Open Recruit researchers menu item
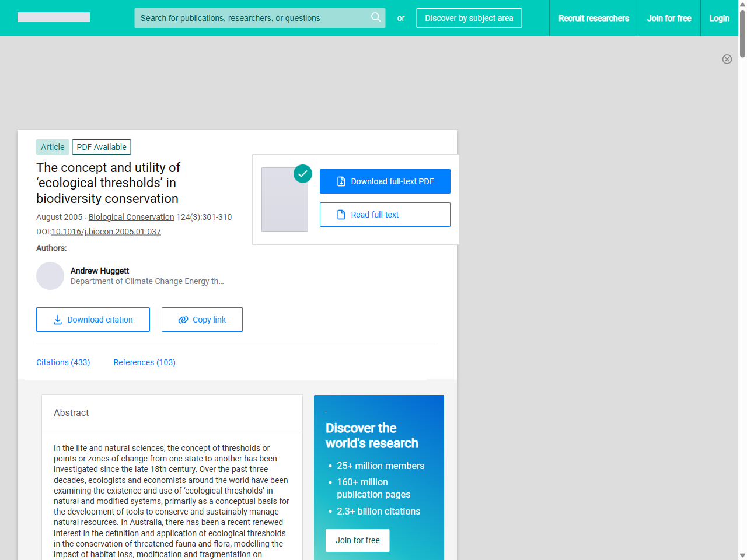The width and height of the screenshot is (747, 560). (594, 18)
